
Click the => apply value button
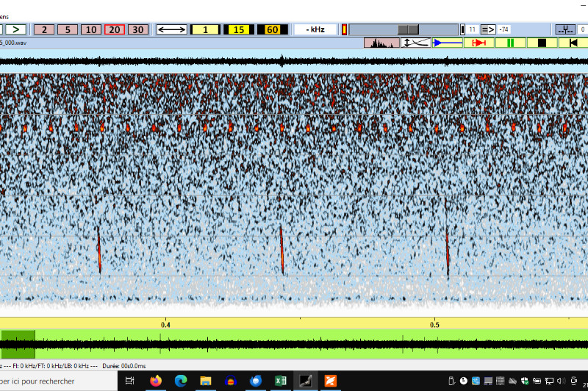tap(488, 29)
